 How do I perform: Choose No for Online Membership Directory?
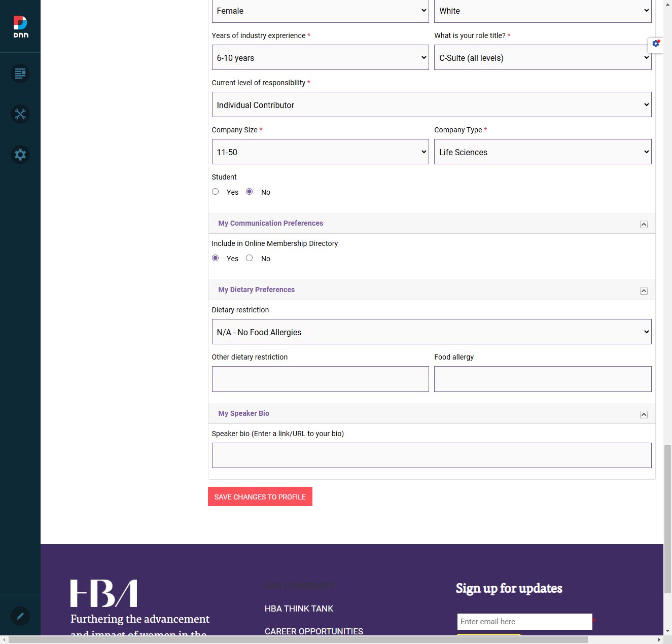tap(249, 258)
